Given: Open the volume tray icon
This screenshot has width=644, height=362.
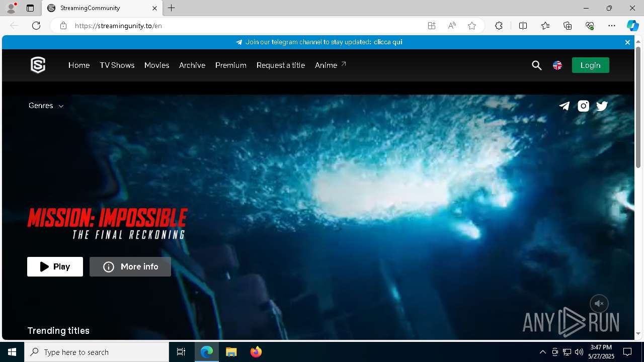Looking at the screenshot, I should 579,352.
